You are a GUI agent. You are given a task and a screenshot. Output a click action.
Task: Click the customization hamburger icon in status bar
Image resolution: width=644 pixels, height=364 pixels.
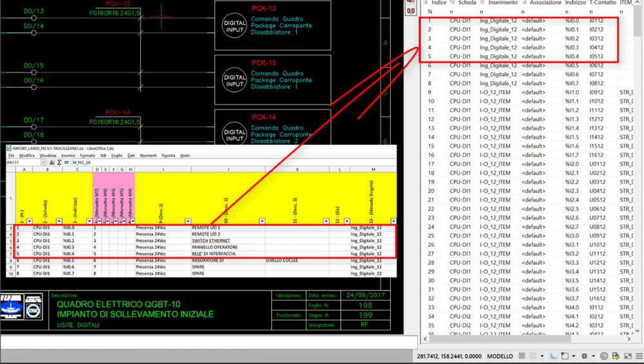click(637, 356)
